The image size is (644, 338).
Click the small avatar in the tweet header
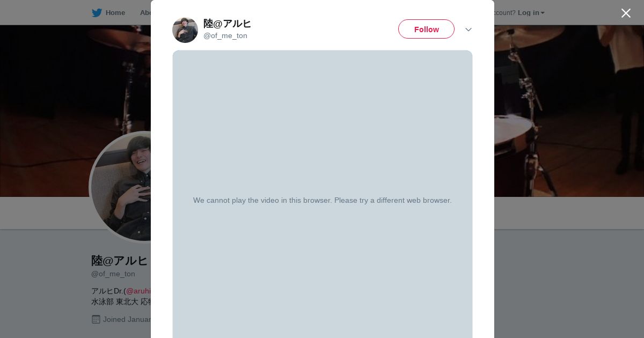click(x=185, y=30)
